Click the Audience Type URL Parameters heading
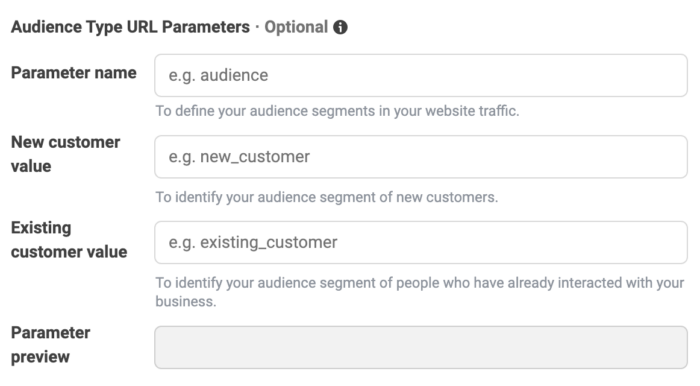Screen dimensions: 700x386 coord(130,27)
